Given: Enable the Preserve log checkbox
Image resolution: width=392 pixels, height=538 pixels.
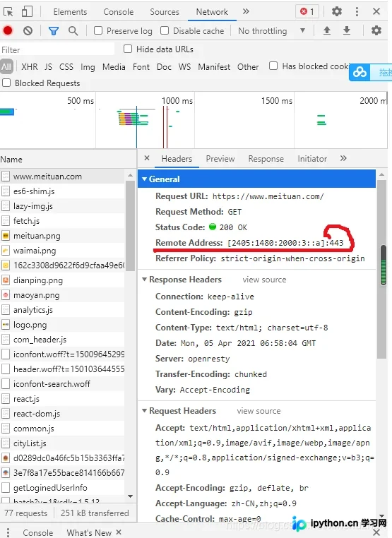Looking at the screenshot, I should (98, 30).
